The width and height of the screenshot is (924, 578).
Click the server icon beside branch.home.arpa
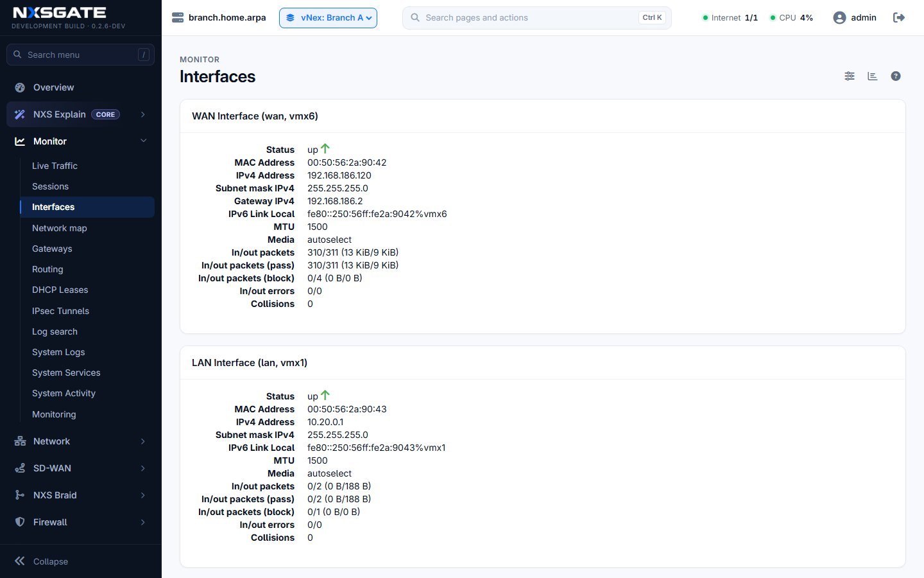178,17
